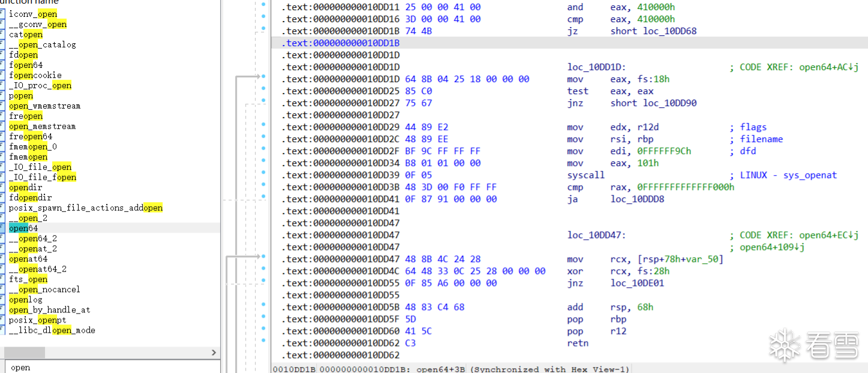Click freopen64 in the function list
Viewport: 868px width, 373px height.
pos(31,136)
